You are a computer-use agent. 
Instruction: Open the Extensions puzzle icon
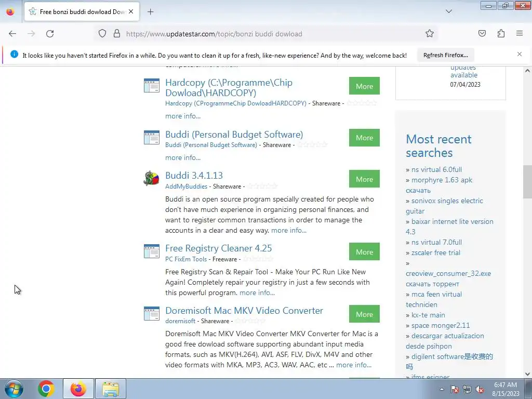501,34
